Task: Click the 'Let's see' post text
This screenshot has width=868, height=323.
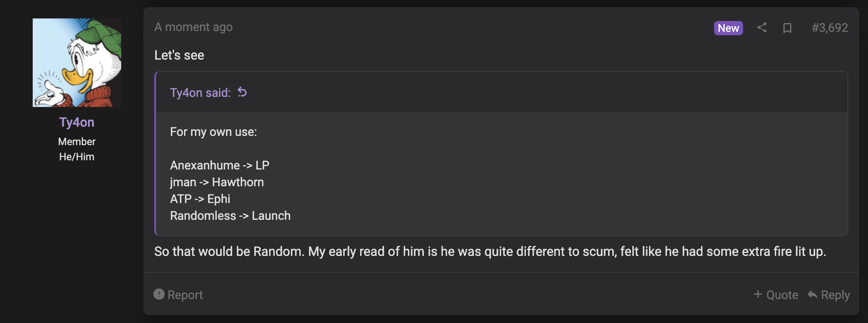Action: coord(179,55)
